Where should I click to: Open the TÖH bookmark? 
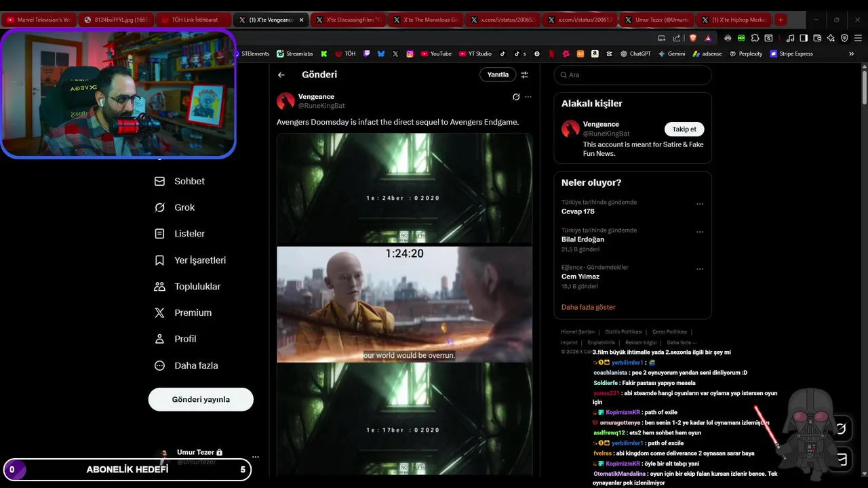345,54
